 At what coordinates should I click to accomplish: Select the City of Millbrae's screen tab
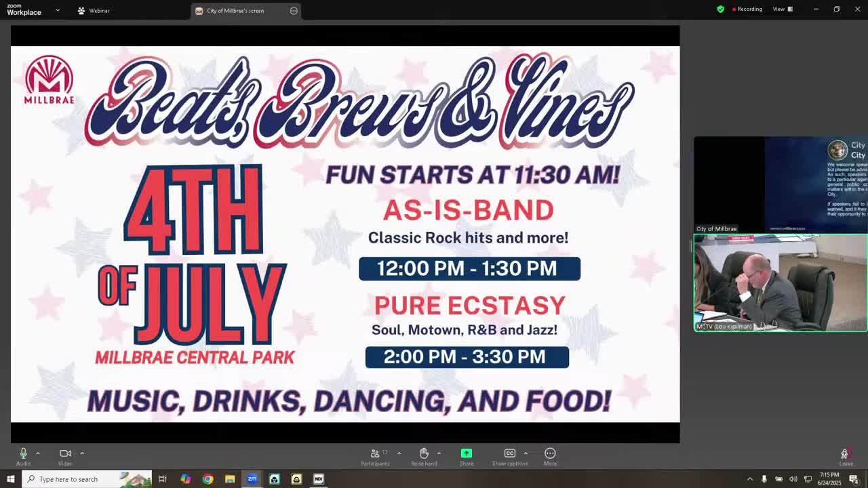point(246,11)
